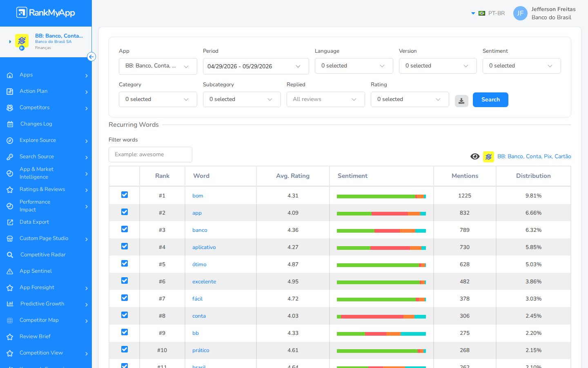The image size is (588, 368).
Task: Click the App Sentinel warning icon
Action: coord(10,271)
